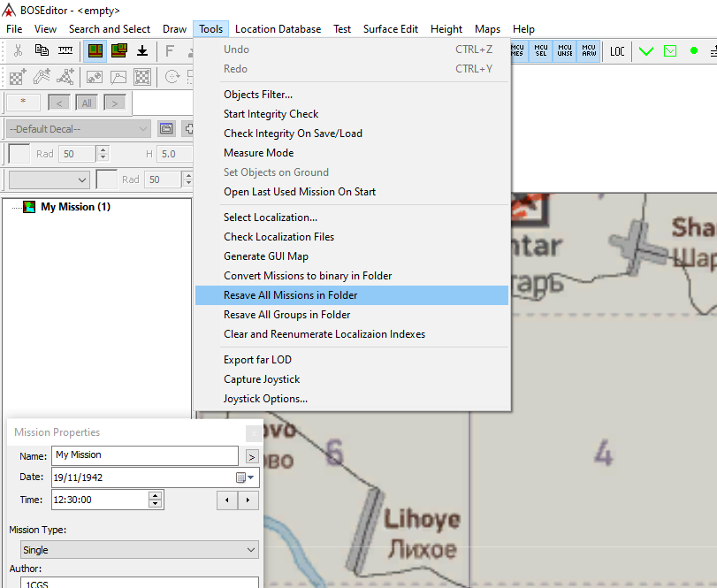The image size is (717, 588).
Task: Toggle the MCU ARW button
Action: point(589,50)
